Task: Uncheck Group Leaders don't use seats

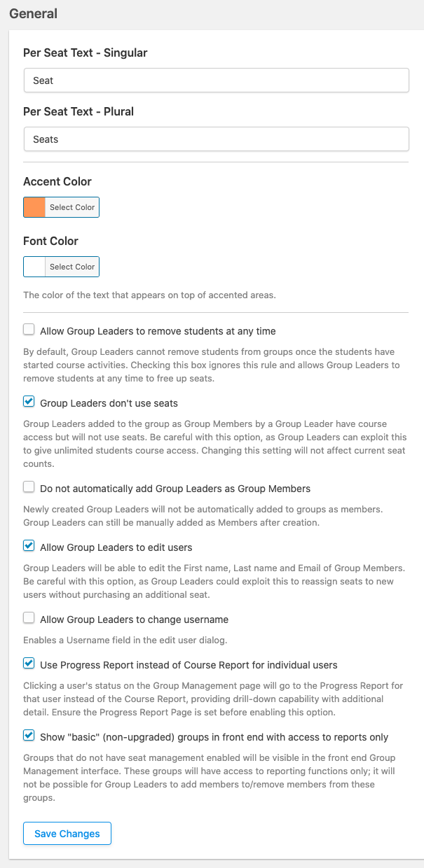Action: pos(29,402)
